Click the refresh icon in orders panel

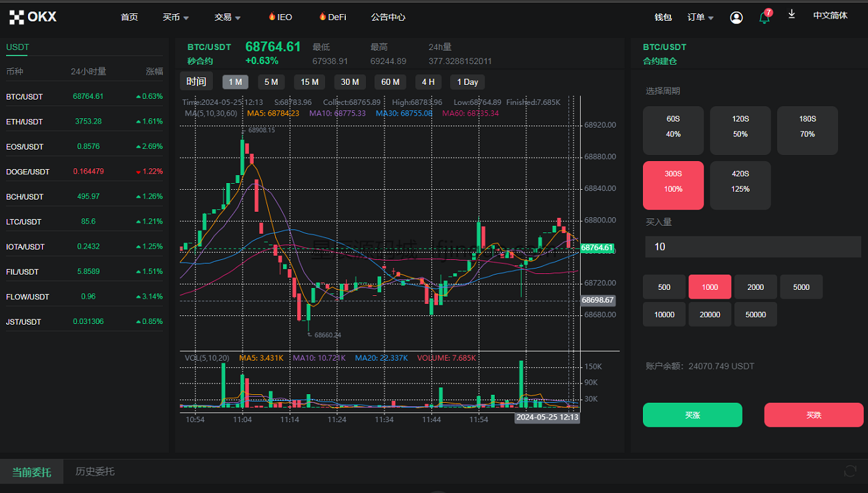(850, 471)
